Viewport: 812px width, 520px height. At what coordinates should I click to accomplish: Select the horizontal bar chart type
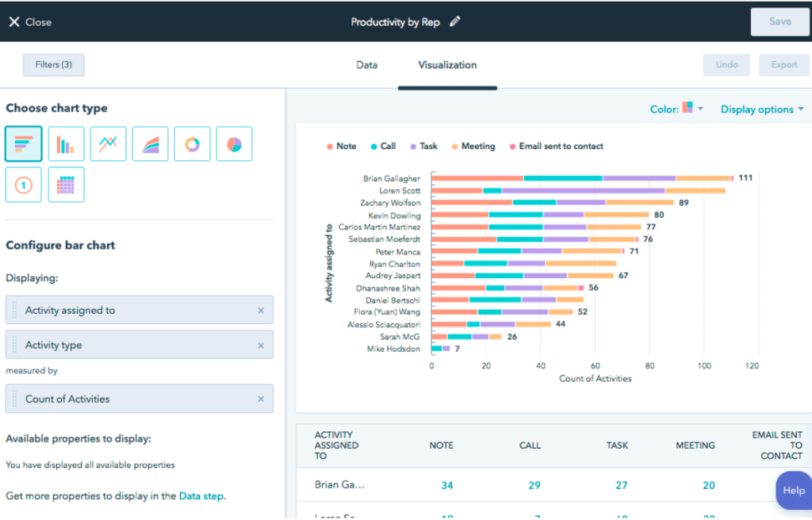pyautogui.click(x=24, y=144)
